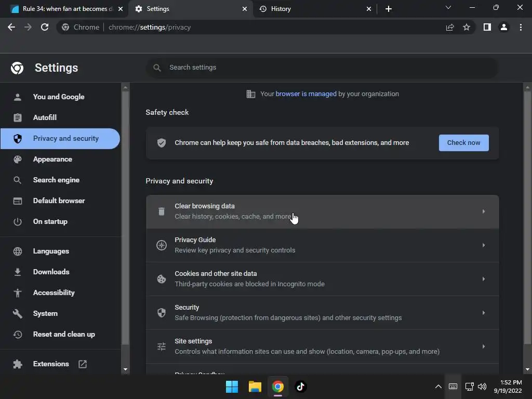Click the Check now button

click(464, 143)
